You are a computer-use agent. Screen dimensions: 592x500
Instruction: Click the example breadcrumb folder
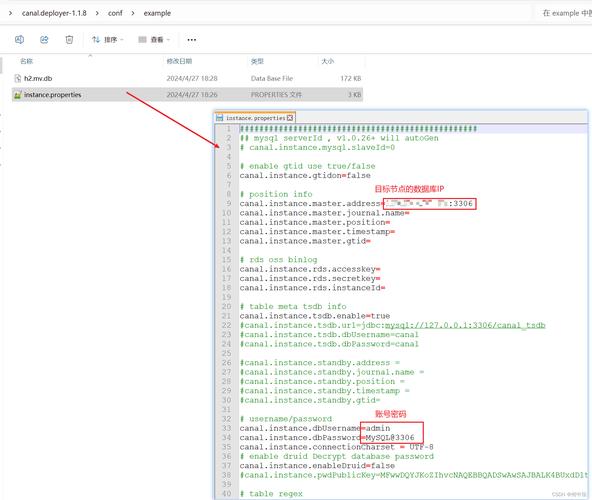click(157, 13)
